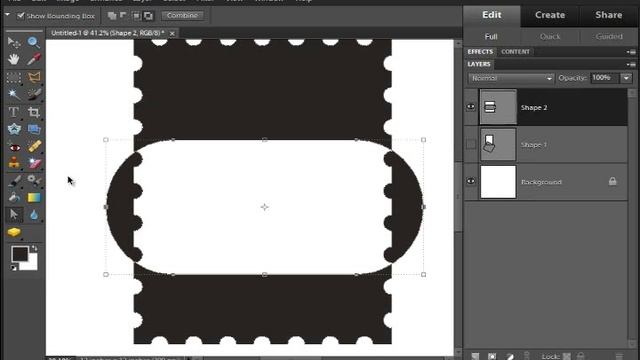Open the tool preset dropdown arrow
This screenshot has width=640, height=360.
coord(7,15)
